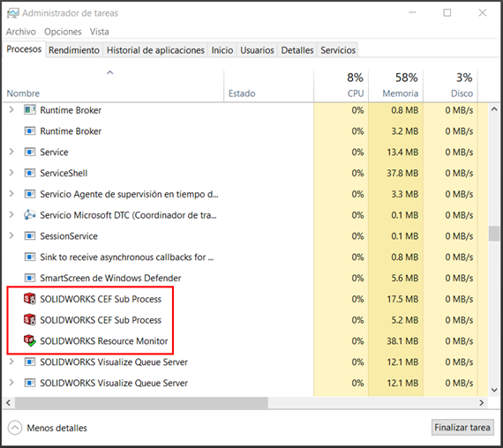Image resolution: width=503 pixels, height=448 pixels.
Task: Click the vertical scrollbar thumb
Action: click(x=494, y=234)
